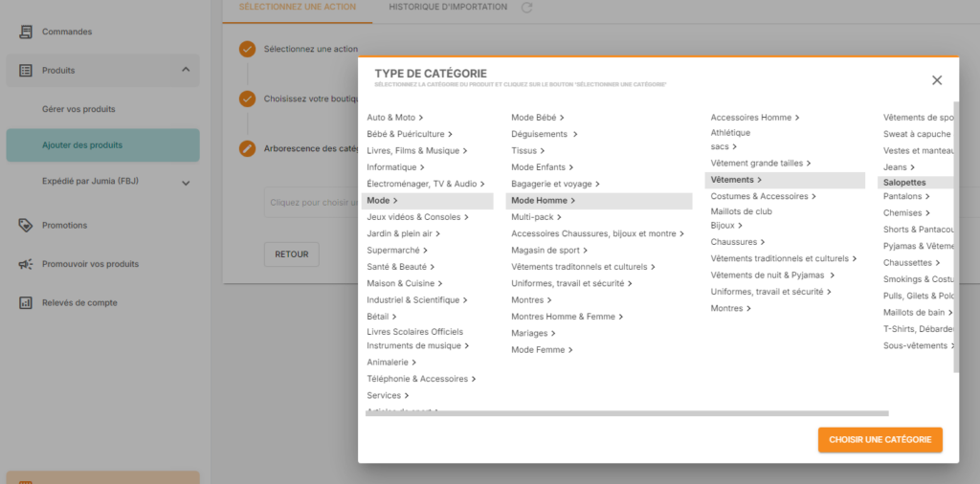Switch to Sélectionnez une action tab

(298, 8)
